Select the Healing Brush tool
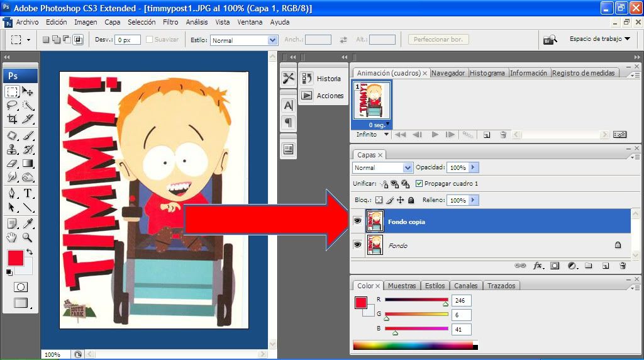 (13, 135)
